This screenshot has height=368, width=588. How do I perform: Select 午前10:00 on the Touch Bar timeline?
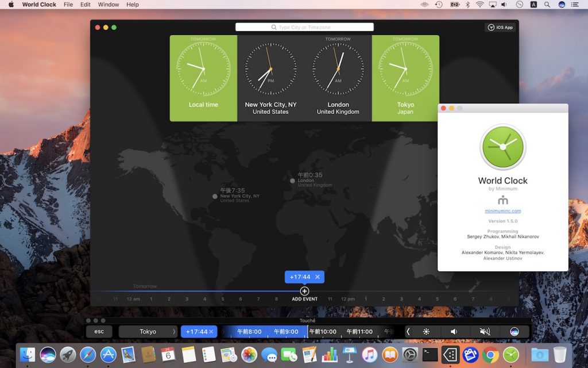coord(324,331)
